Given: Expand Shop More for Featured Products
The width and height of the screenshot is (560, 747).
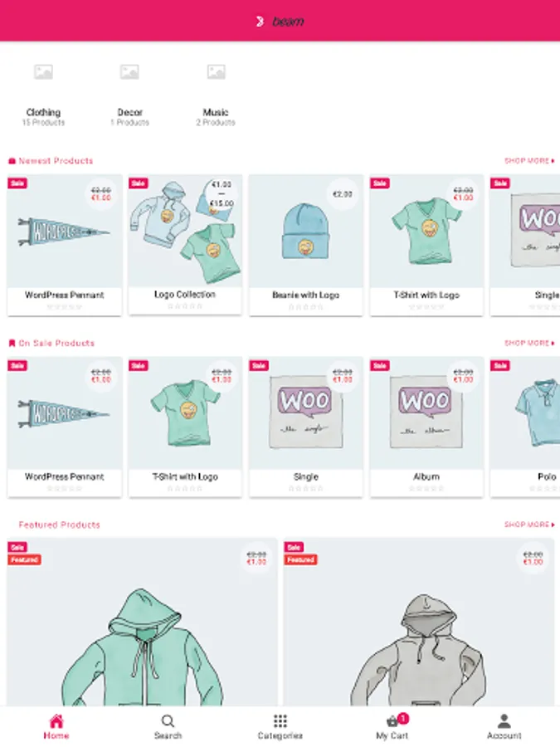Looking at the screenshot, I should (529, 525).
